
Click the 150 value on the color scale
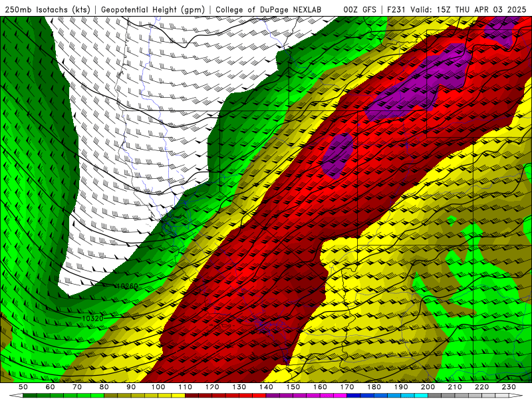[x=293, y=387]
